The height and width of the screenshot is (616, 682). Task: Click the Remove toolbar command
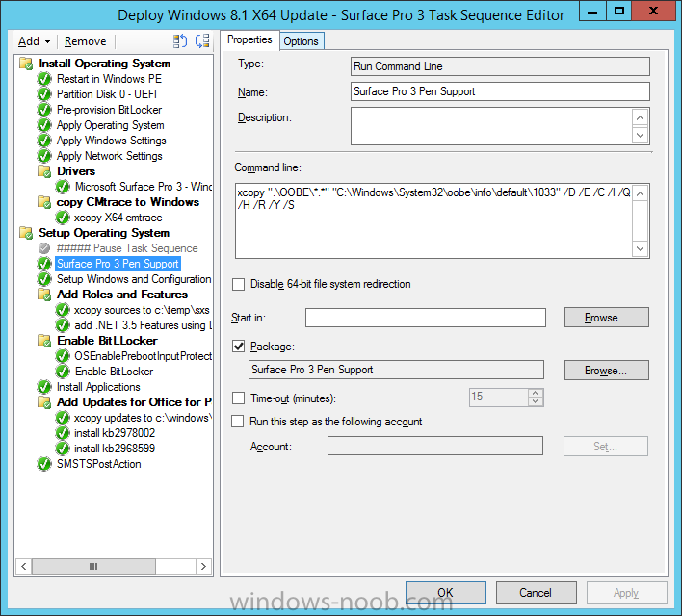[85, 41]
